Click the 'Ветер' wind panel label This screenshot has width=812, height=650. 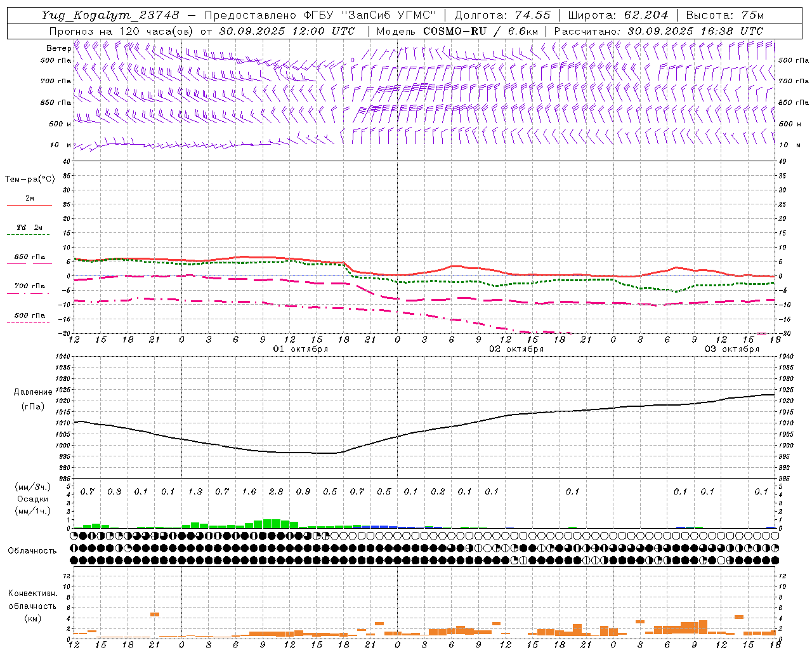coord(58,48)
